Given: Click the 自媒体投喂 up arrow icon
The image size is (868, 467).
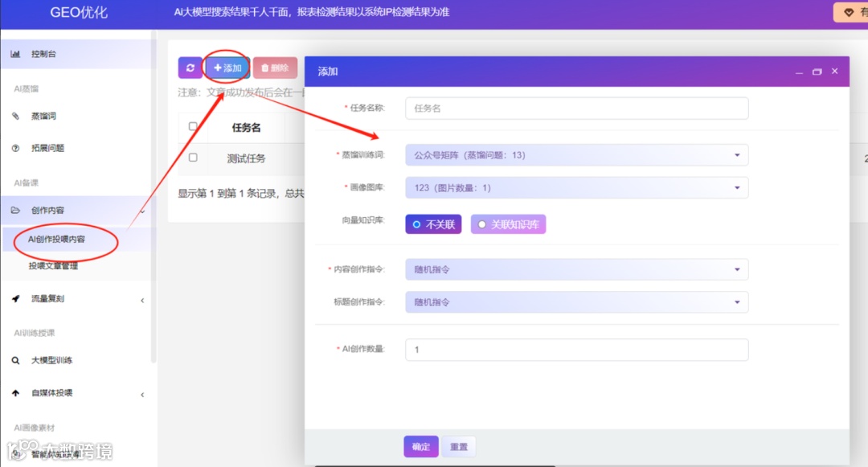Looking at the screenshot, I should click(15, 393).
